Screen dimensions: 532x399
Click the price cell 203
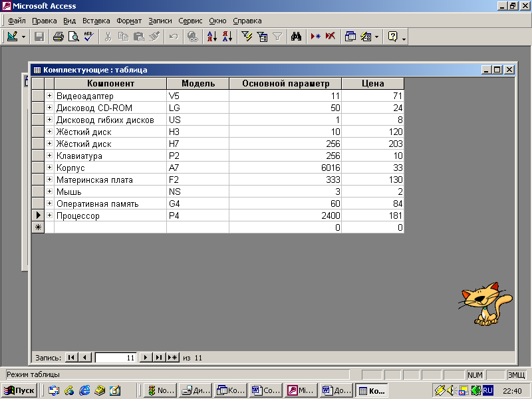(x=372, y=144)
